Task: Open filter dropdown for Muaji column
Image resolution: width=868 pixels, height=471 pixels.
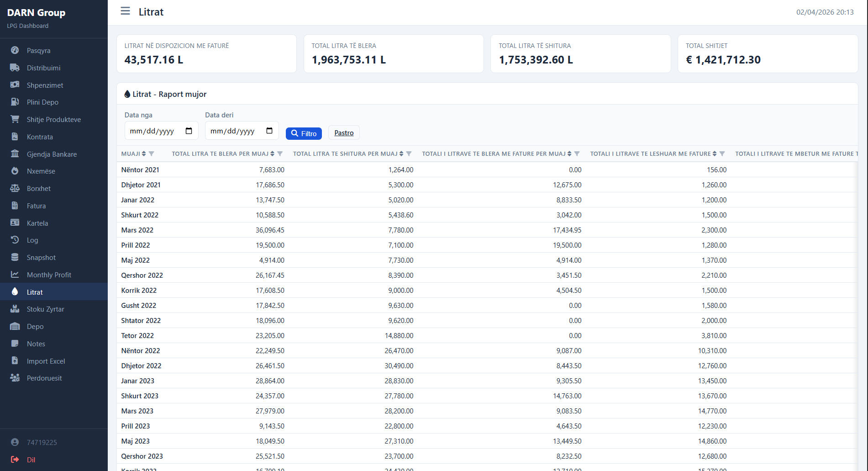Action: click(152, 154)
